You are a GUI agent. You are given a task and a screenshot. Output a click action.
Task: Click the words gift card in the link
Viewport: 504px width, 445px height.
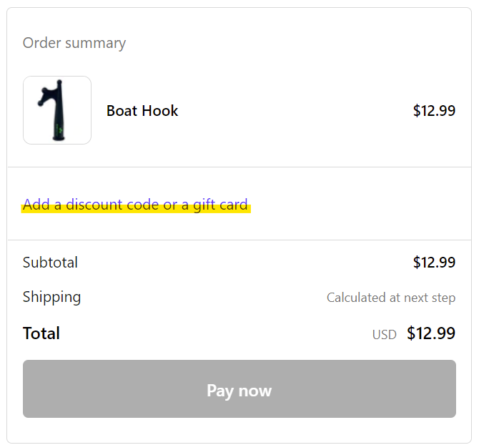[220, 205]
